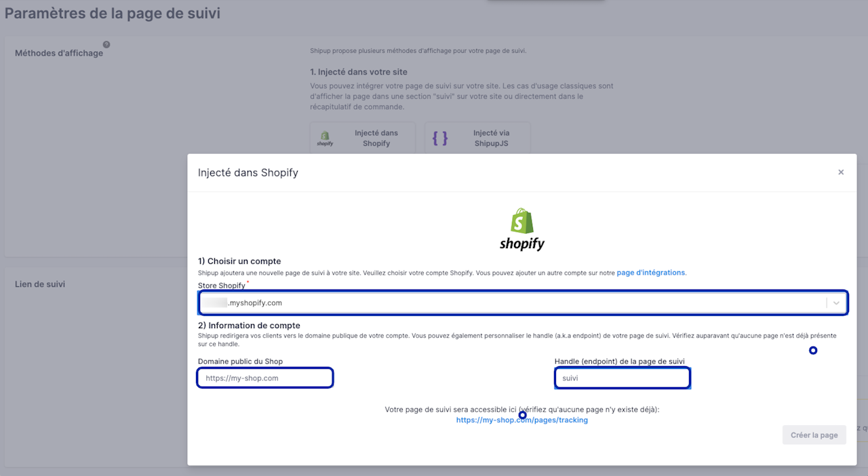Click the Paramètres de la page de suivi page title

[x=113, y=13]
